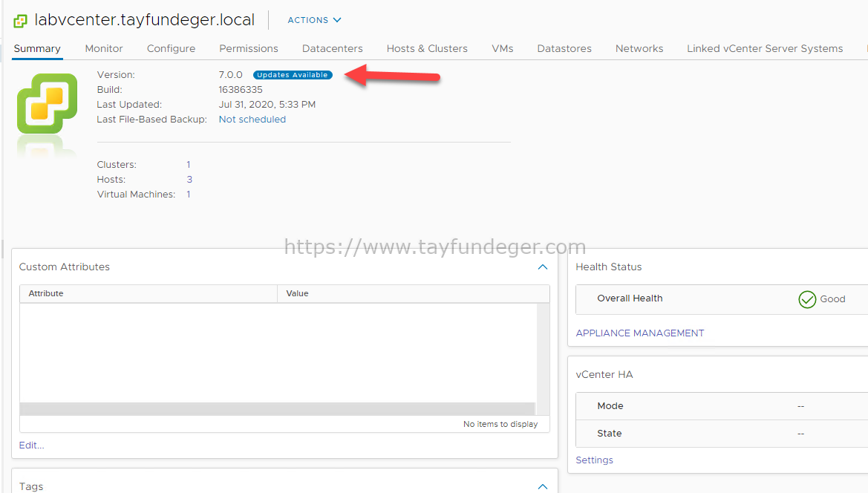The width and height of the screenshot is (868, 493).
Task: Click the Custom Attributes vertical scrollbar
Action: 543,359
